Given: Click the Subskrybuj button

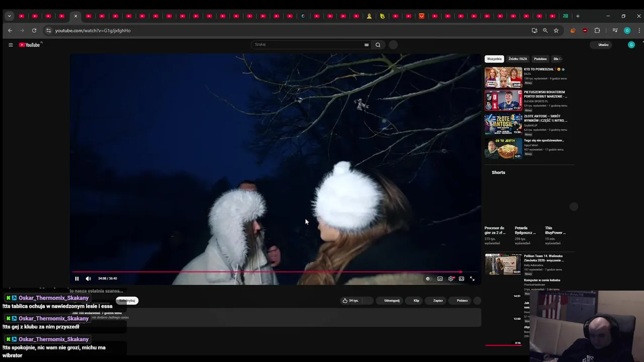Looking at the screenshot, I should pos(127,301).
